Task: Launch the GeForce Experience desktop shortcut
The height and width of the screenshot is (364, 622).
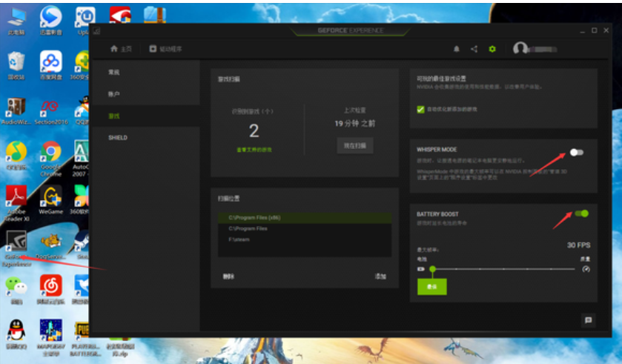Action: coord(16,244)
